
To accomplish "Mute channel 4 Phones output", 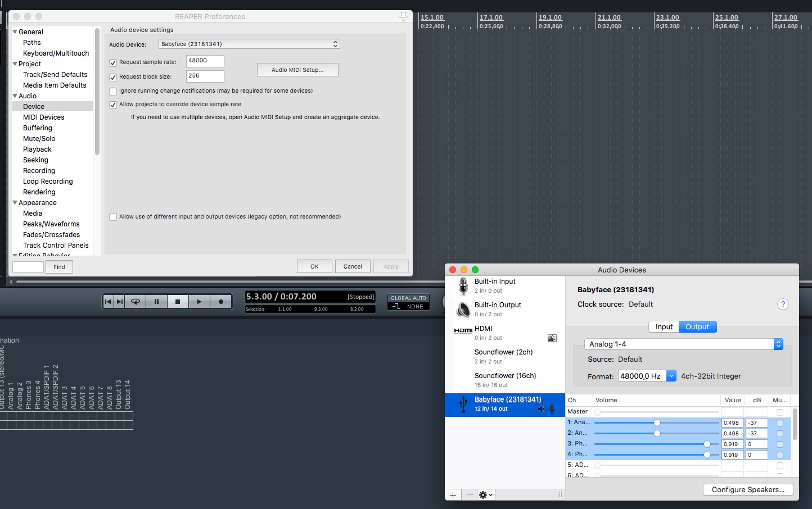I will coord(780,455).
